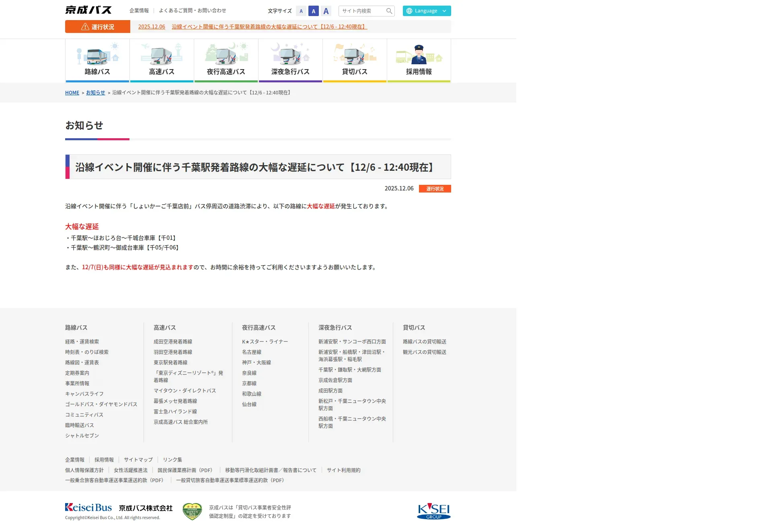
Task: Expand the Language dropdown
Action: [427, 11]
